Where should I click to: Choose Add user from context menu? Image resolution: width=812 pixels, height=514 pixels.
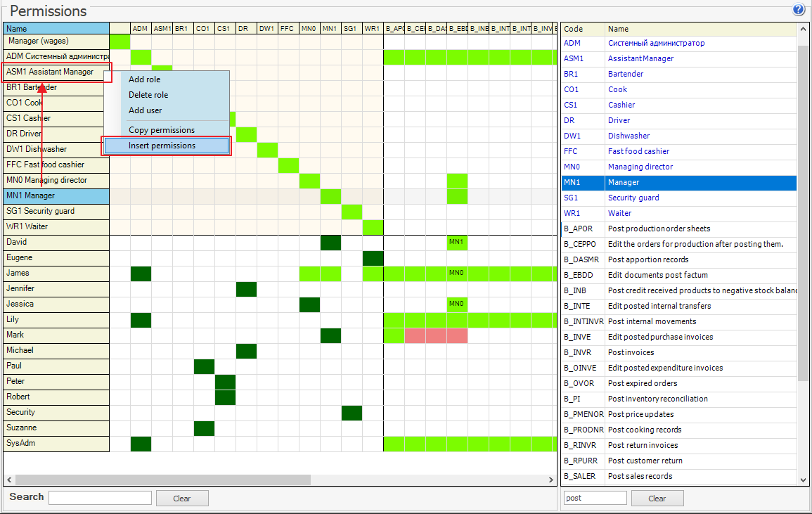click(146, 110)
